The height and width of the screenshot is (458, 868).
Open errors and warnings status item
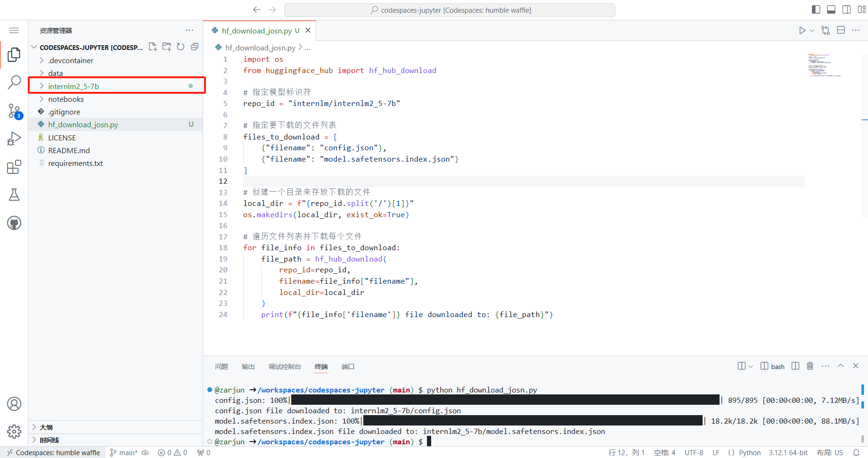pos(172,452)
